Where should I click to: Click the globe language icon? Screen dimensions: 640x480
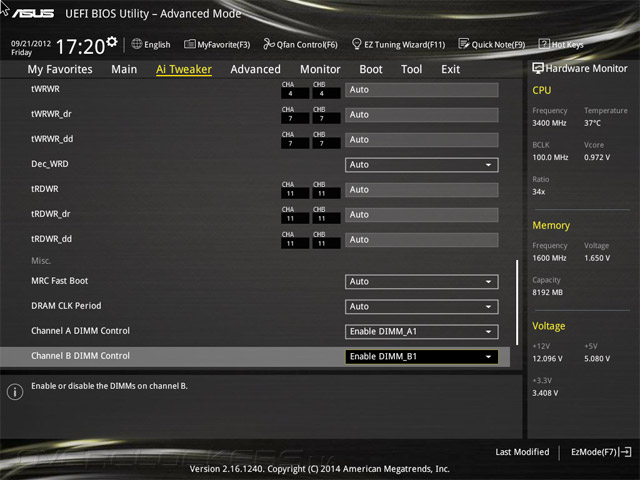[x=137, y=44]
